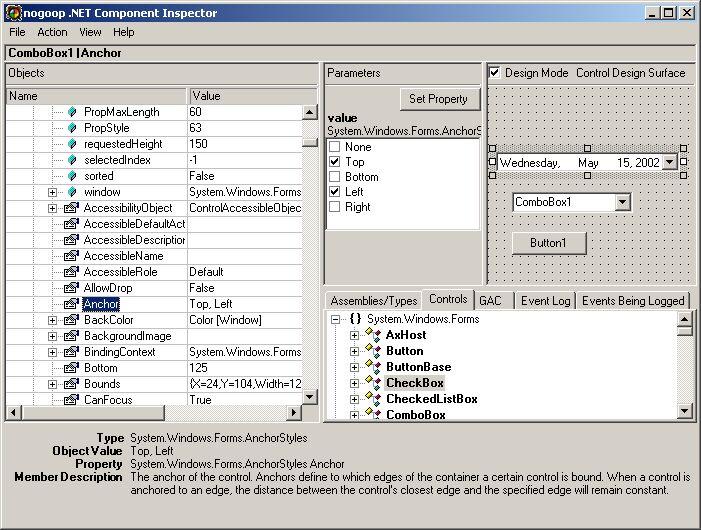This screenshot has height=530, width=701.
Task: Click the class icon beside CheckBox
Action: [x=373, y=383]
